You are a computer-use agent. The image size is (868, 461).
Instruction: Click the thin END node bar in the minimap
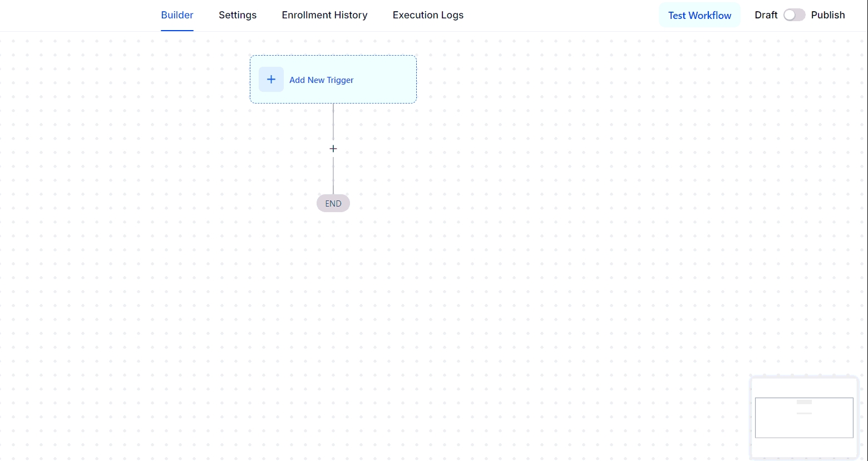804,413
